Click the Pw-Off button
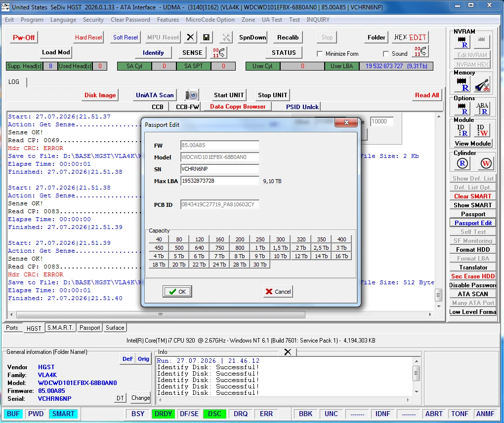The width and height of the screenshot is (504, 423). (x=24, y=37)
